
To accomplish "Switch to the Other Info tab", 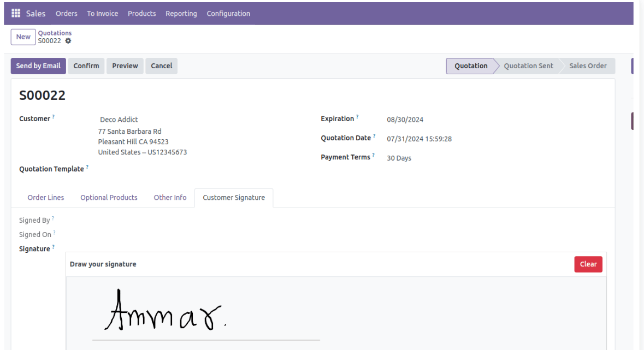I will pyautogui.click(x=170, y=197).
